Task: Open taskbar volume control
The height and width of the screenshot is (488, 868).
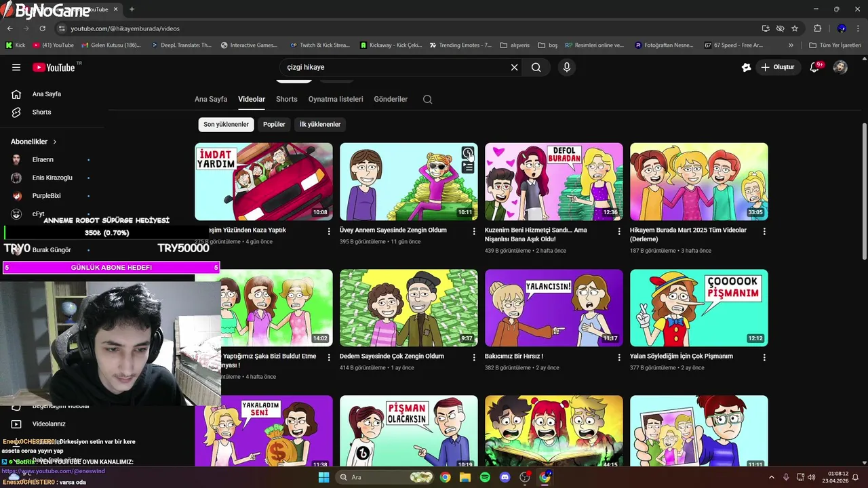Action: (x=812, y=477)
